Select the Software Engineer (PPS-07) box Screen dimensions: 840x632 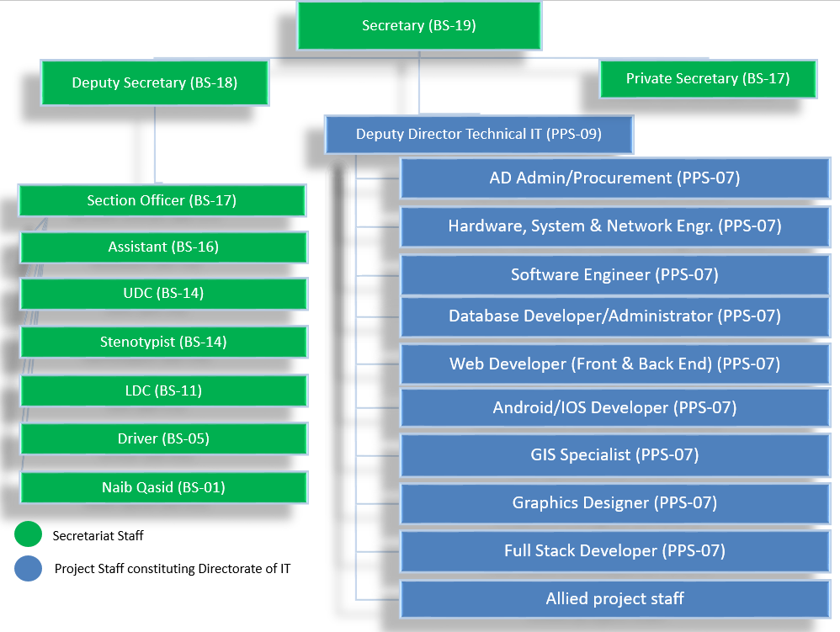[x=614, y=275]
